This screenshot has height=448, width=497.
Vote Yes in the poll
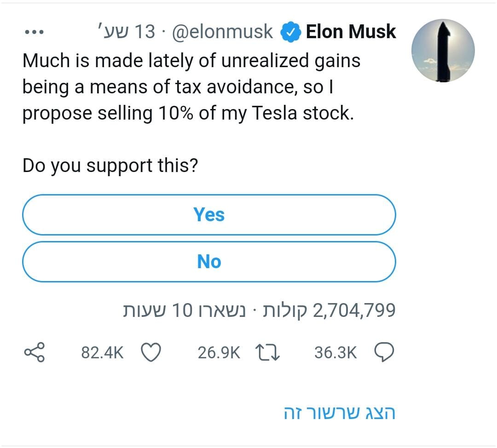pyautogui.click(x=209, y=215)
